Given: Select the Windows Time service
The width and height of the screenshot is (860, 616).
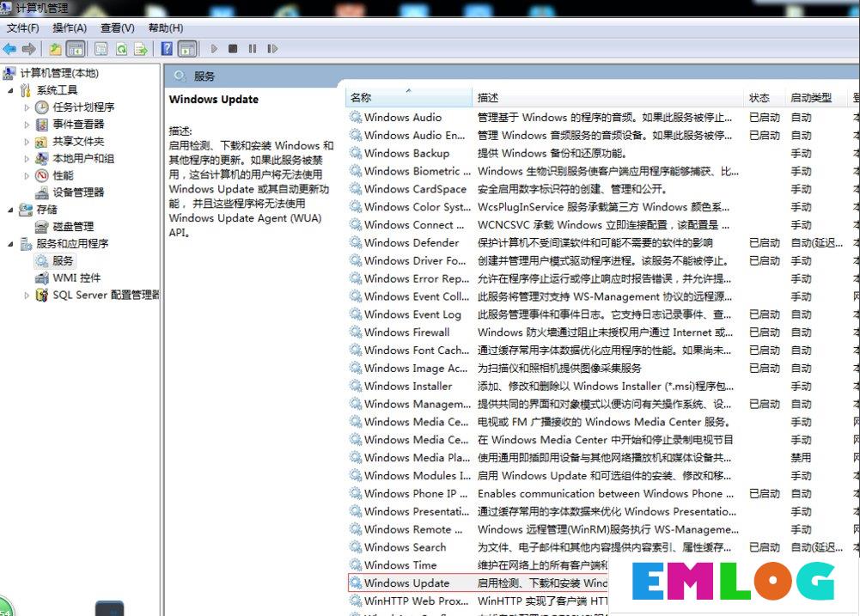Looking at the screenshot, I should tap(400, 565).
